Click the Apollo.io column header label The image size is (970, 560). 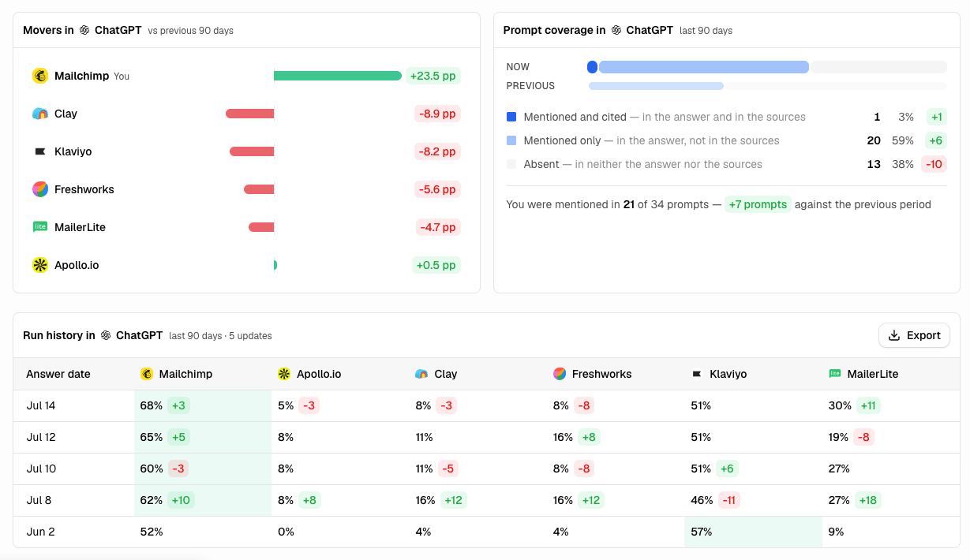click(319, 374)
